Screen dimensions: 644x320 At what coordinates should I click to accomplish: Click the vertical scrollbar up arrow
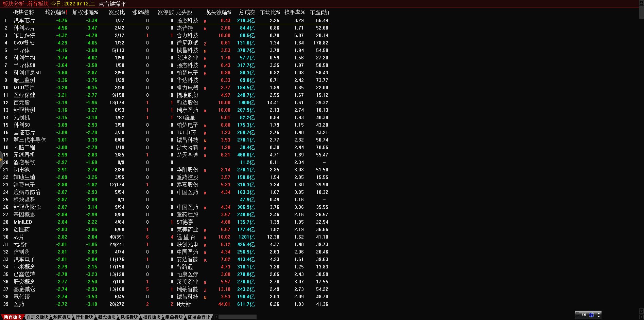pyautogui.click(x=641, y=3)
